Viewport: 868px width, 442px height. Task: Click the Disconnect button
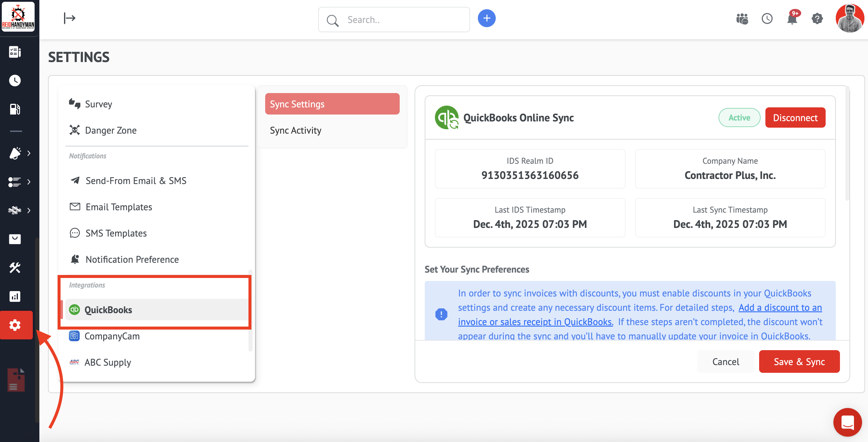click(x=795, y=118)
